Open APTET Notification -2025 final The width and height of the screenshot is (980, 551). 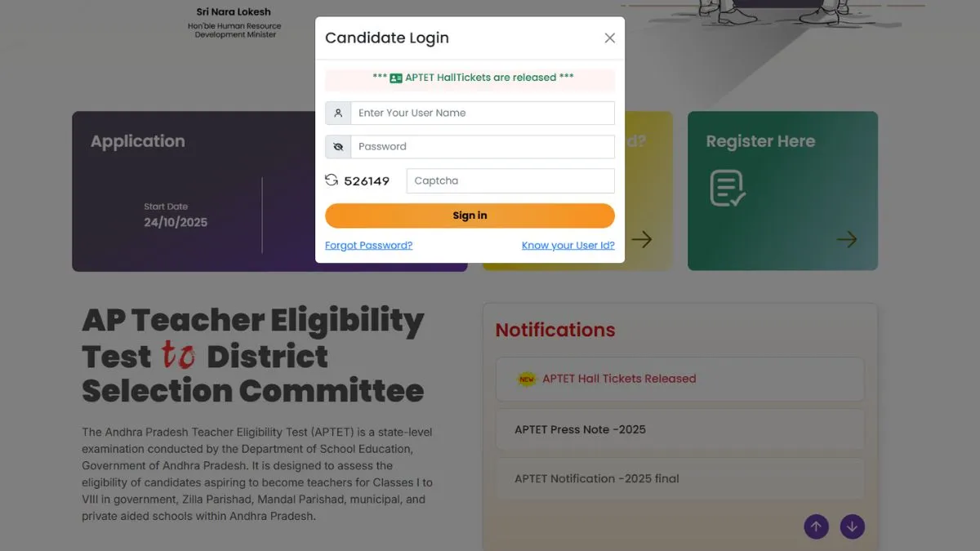click(x=597, y=478)
